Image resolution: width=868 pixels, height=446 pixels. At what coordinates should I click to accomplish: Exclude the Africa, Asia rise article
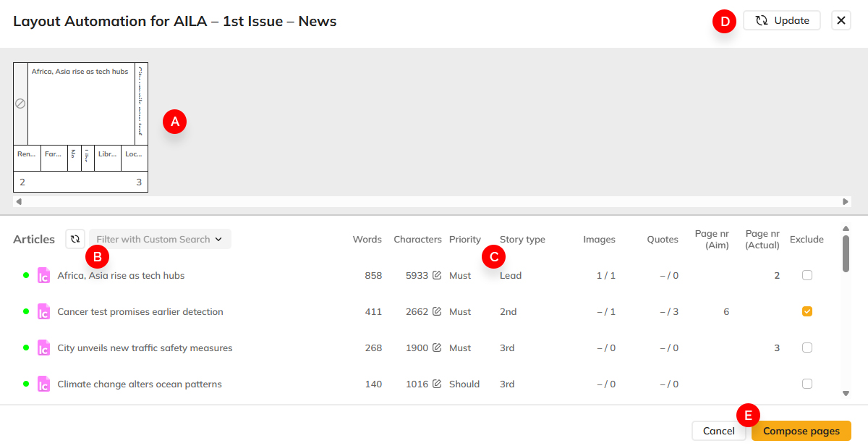[x=807, y=275]
